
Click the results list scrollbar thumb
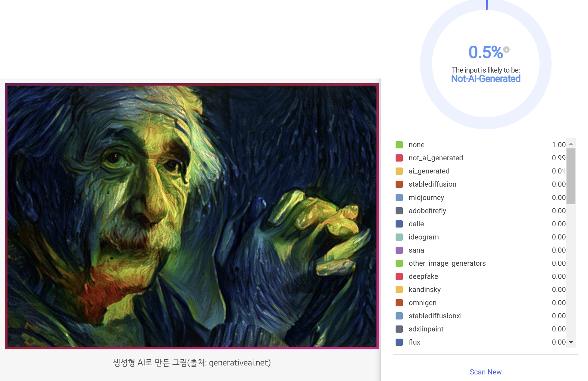[x=571, y=176]
